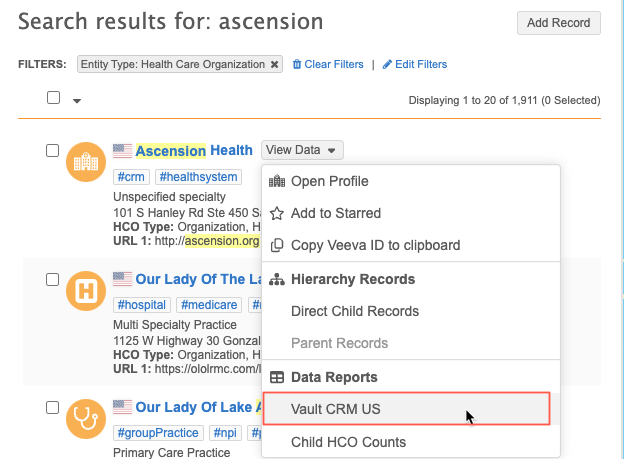Image resolution: width=624 pixels, height=459 pixels.
Task: Choose Add to Starred menu option
Action: point(335,213)
